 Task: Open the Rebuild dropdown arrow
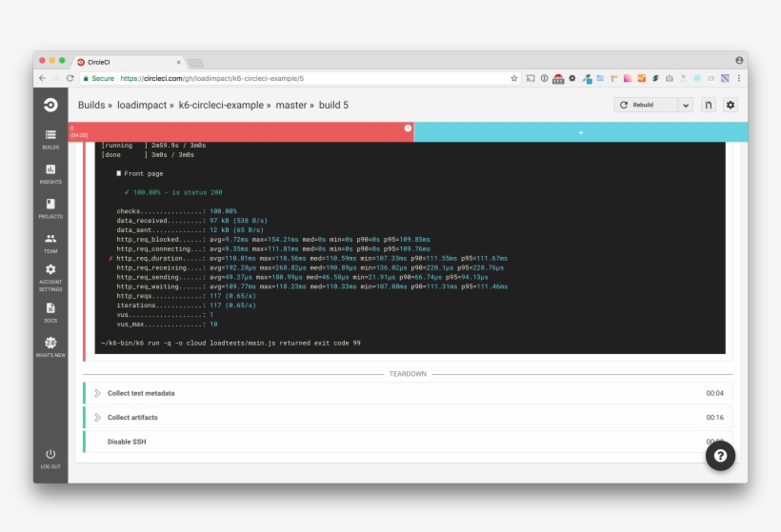(686, 105)
